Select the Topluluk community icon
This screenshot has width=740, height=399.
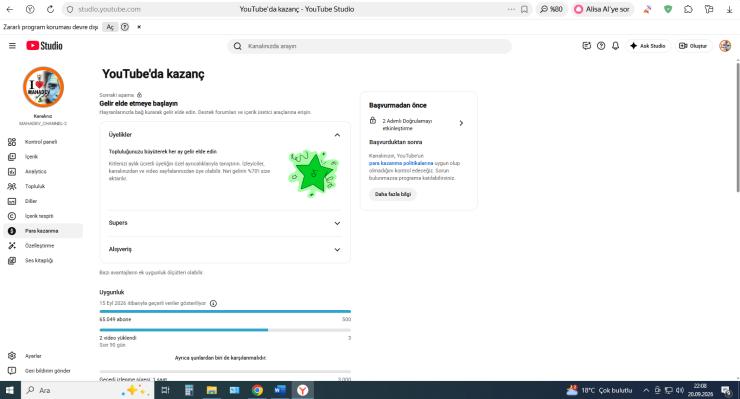[12, 187]
